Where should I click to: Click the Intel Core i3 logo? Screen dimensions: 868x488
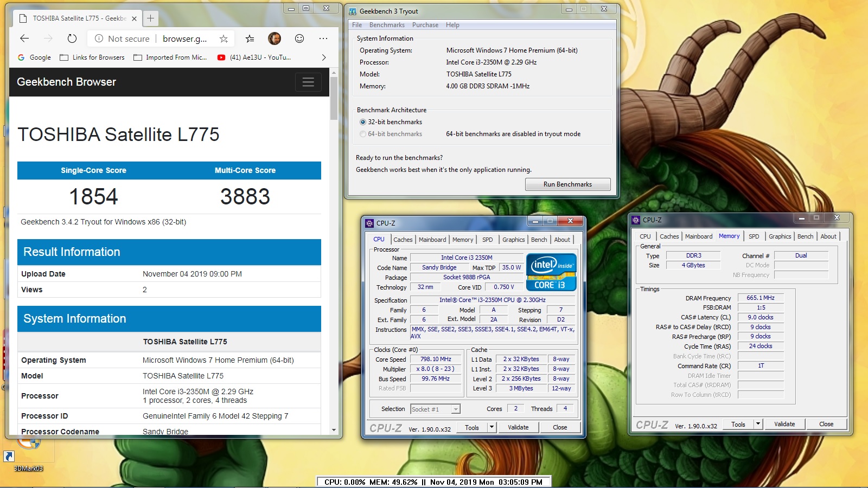coord(551,273)
